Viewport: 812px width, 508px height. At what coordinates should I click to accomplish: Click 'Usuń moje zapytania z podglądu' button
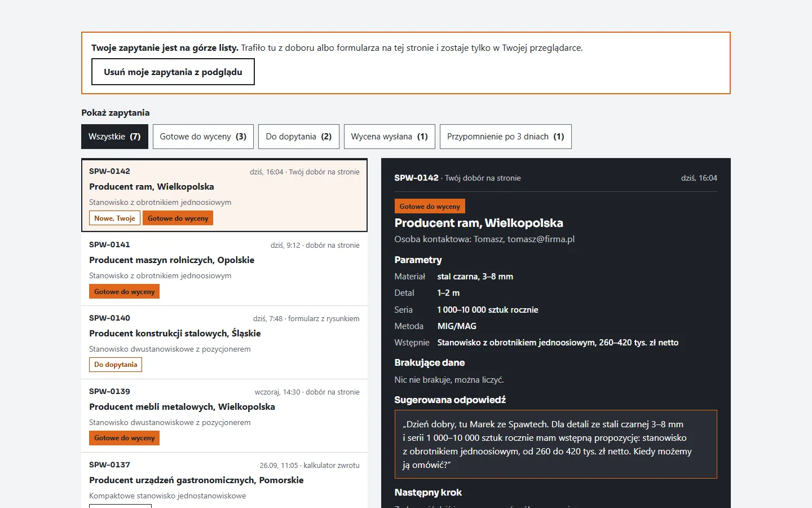click(173, 72)
